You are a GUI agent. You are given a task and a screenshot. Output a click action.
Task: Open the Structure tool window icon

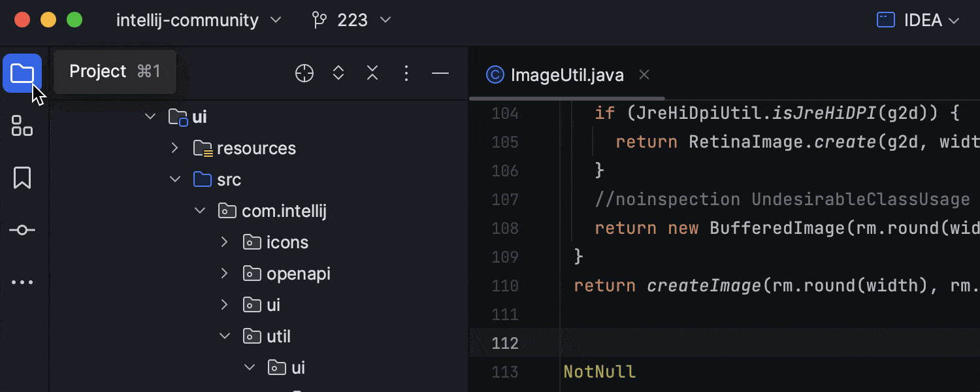coord(22,125)
